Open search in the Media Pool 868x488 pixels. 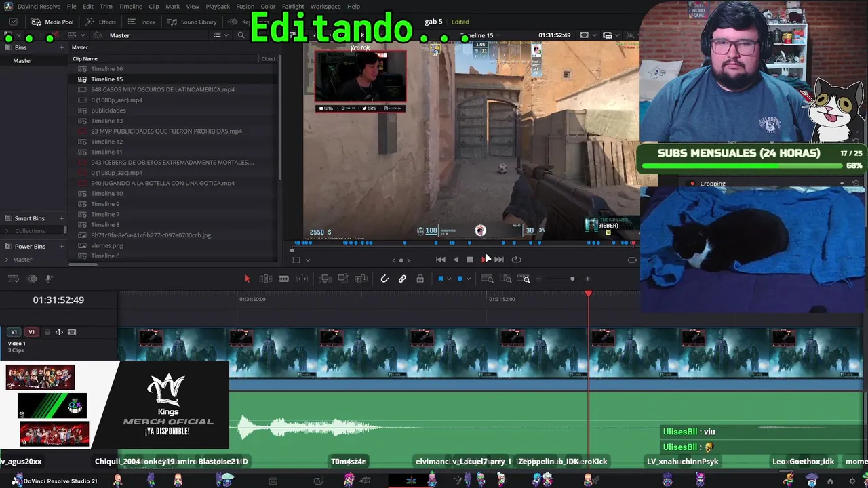click(241, 35)
